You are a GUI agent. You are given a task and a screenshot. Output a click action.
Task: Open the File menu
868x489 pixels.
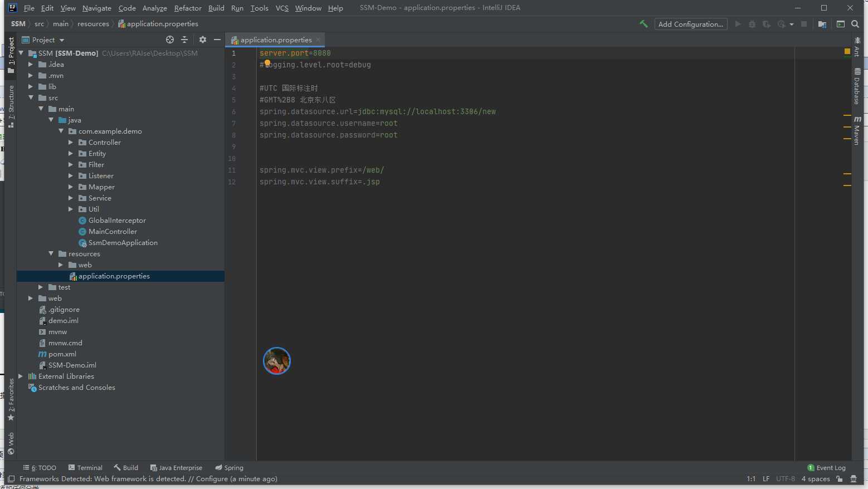(29, 8)
